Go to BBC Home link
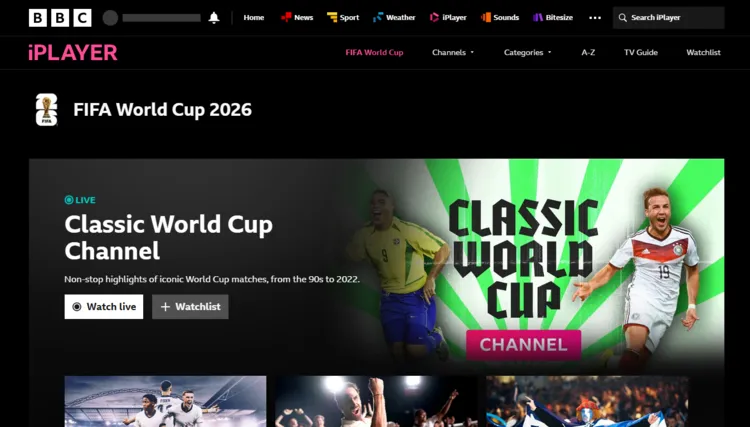Viewport: 750px width, 427px height. tap(254, 18)
